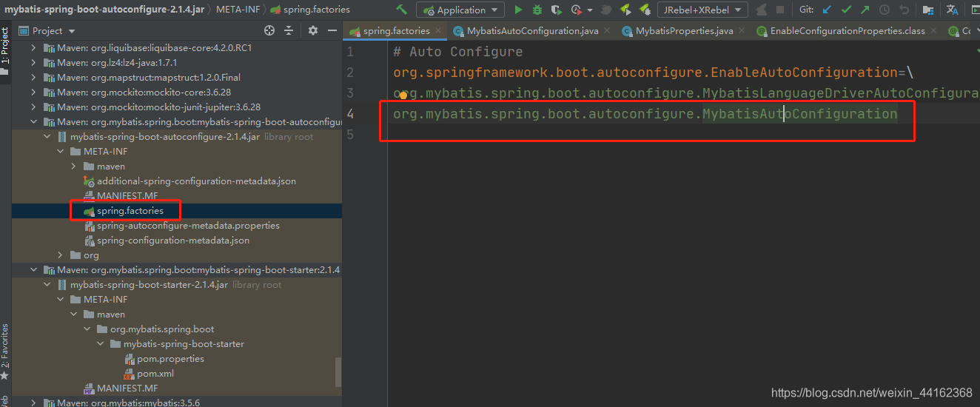Select pom.xml in the tree
This screenshot has height=407, width=980.
[x=155, y=373]
